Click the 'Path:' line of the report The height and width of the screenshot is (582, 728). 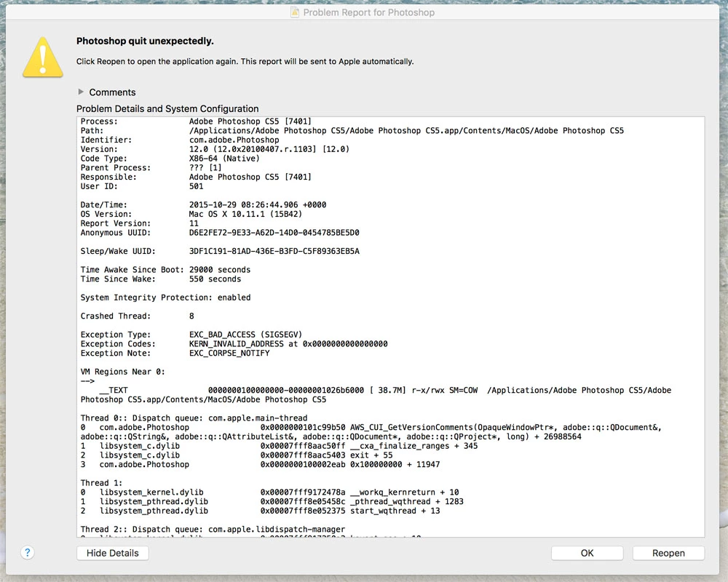352,131
